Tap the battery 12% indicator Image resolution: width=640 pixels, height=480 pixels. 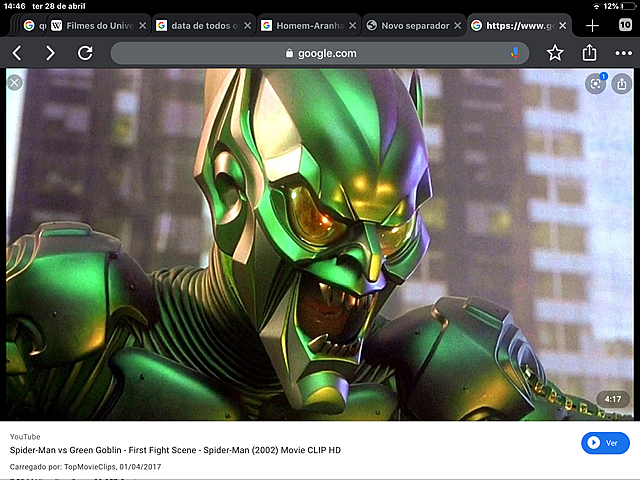tap(619, 6)
